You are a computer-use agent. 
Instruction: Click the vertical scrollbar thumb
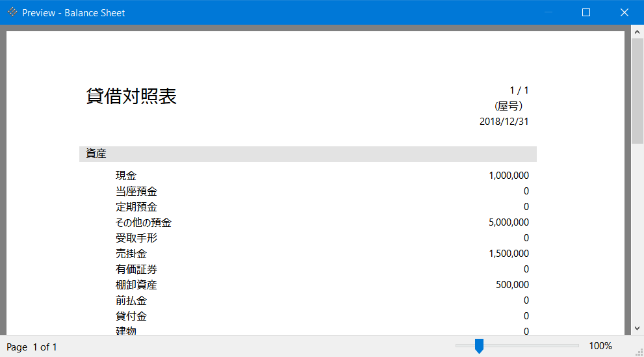(x=637, y=91)
